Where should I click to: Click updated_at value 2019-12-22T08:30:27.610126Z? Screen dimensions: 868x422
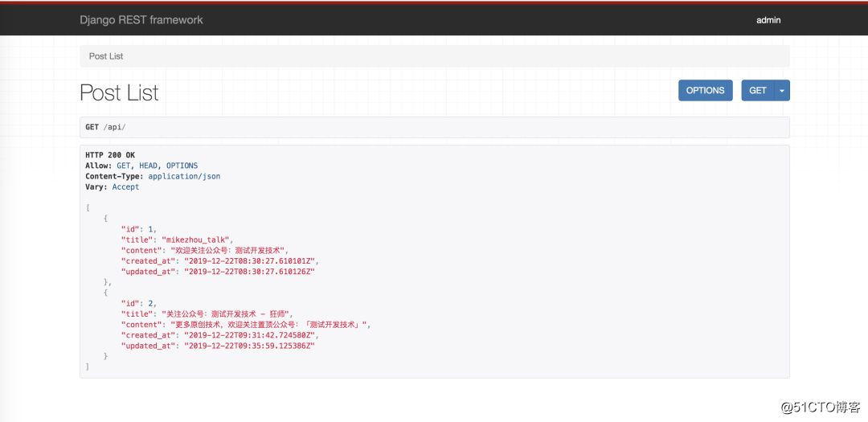tap(249, 272)
